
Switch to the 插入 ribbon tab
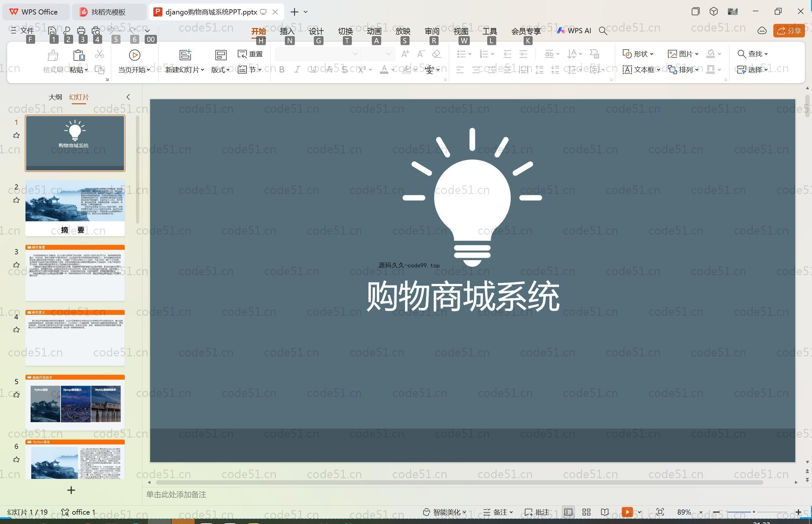[287, 31]
